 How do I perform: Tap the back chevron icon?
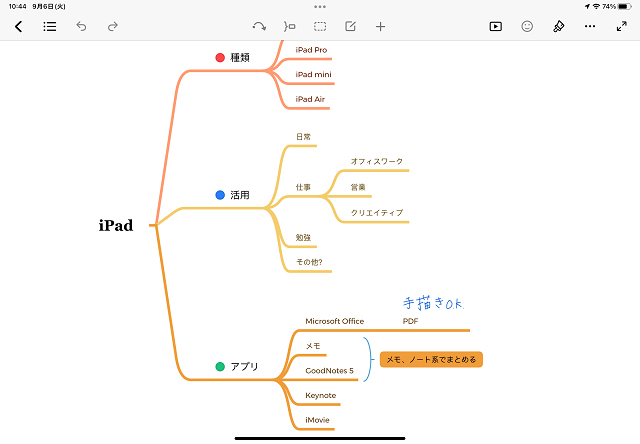[18, 27]
